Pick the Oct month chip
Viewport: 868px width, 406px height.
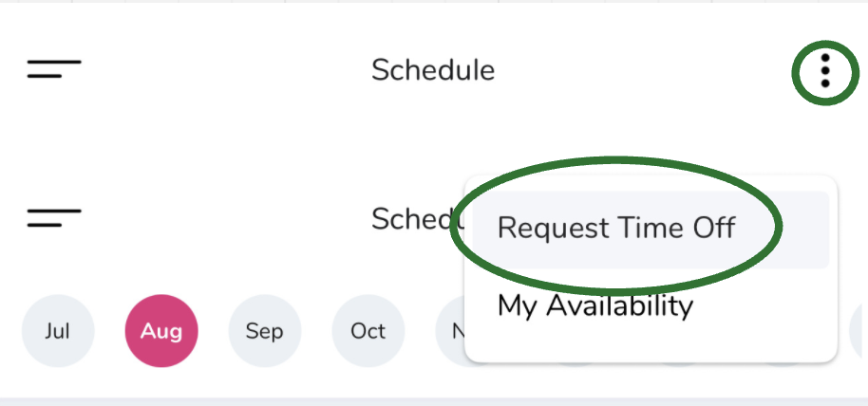click(368, 331)
